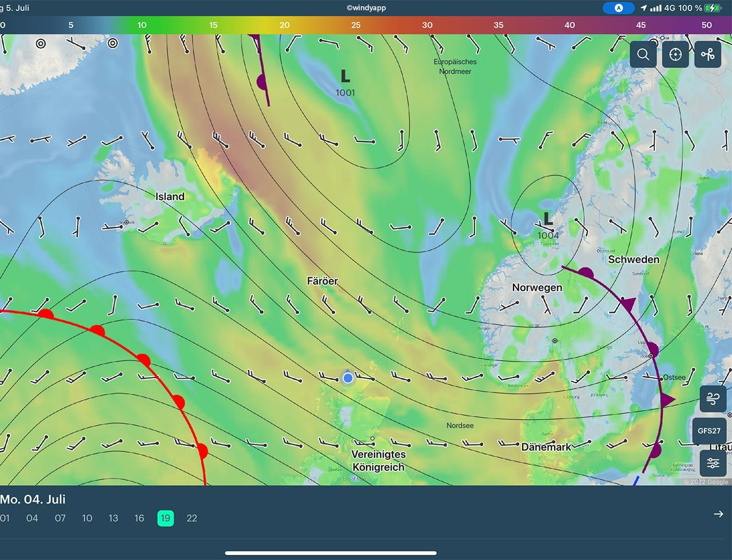Tap the Vereinigtes Königreich map label

pyautogui.click(x=378, y=461)
